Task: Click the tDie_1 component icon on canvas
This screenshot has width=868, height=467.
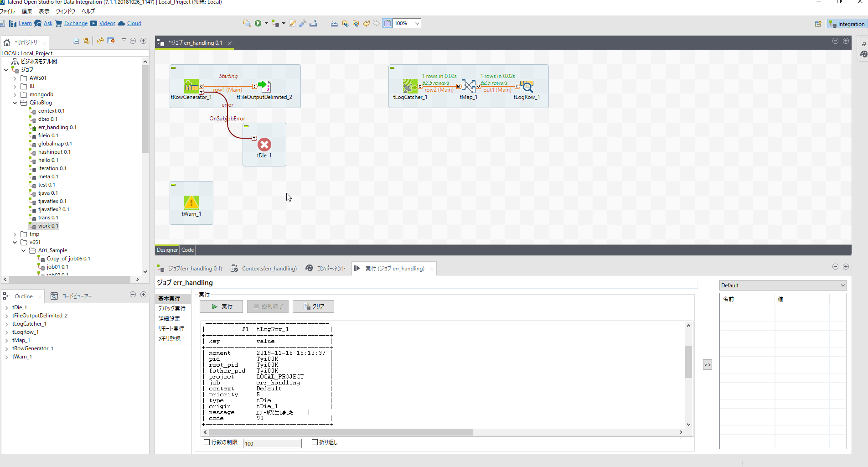Action: tap(264, 145)
